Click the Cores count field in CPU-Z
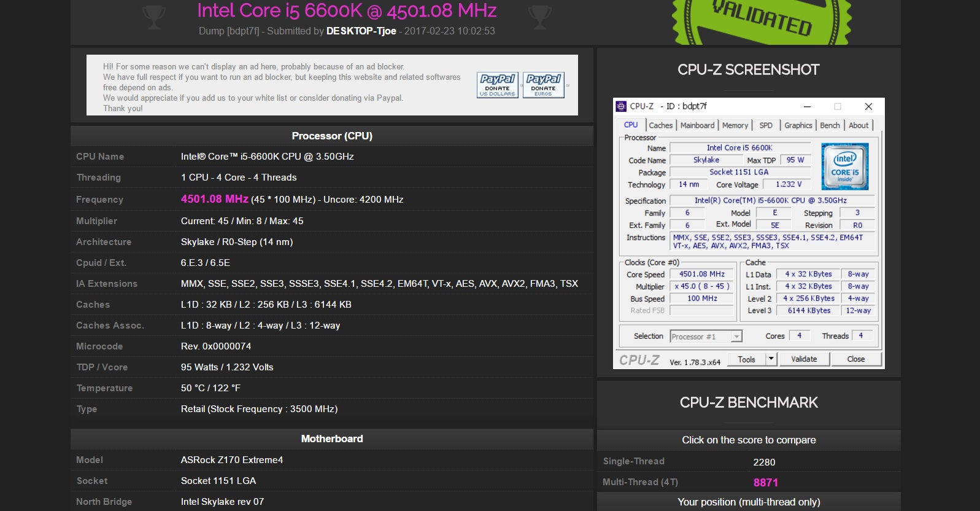Image resolution: width=980 pixels, height=511 pixels. point(799,336)
